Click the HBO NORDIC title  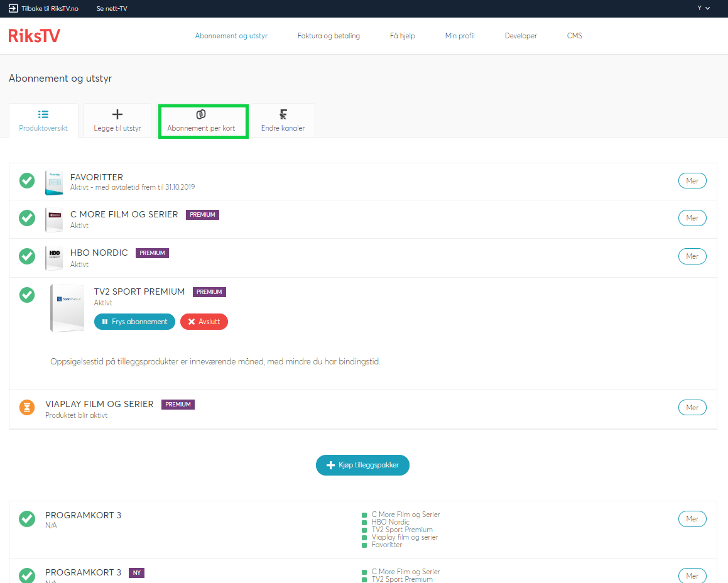point(99,253)
